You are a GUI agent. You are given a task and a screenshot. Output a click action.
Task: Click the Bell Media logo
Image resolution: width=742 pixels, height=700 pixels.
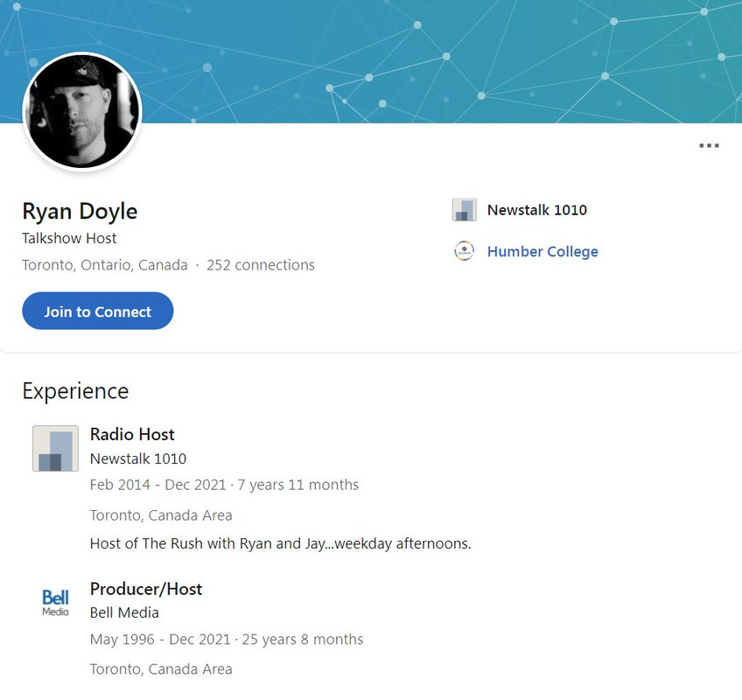click(x=55, y=603)
